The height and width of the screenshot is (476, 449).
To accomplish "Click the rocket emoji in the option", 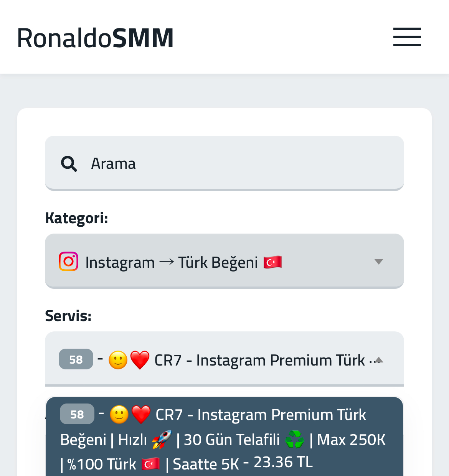I will (x=162, y=440).
